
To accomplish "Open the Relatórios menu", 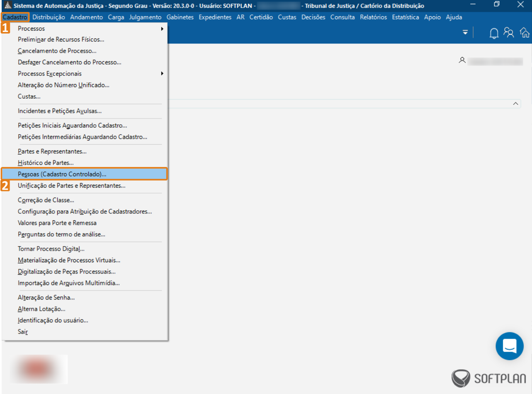I will click(374, 17).
